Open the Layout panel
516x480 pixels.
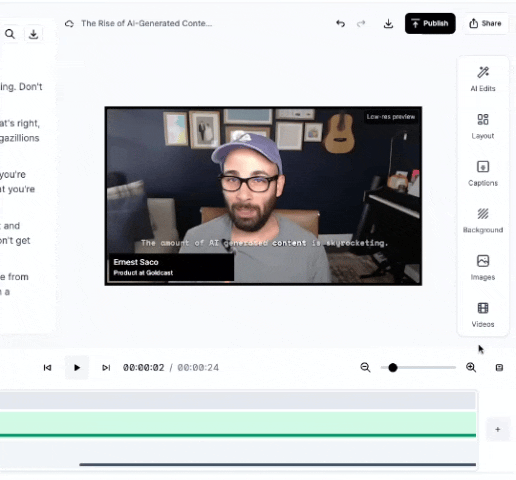[x=483, y=126]
